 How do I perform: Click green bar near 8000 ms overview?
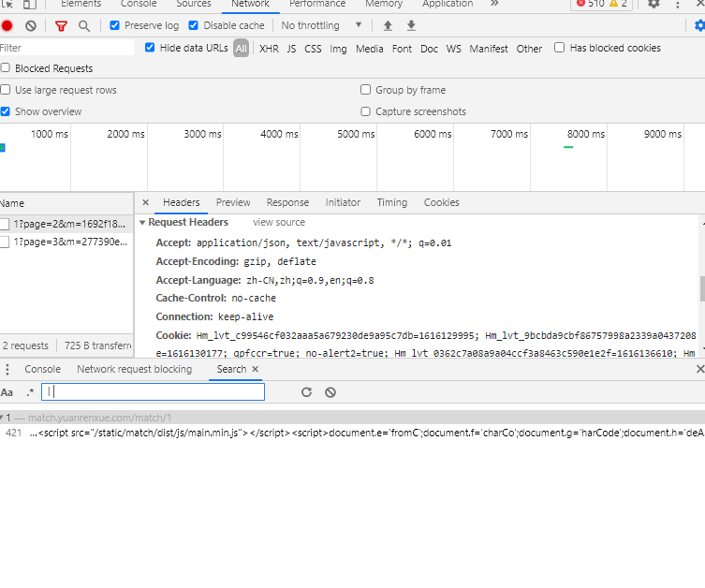pos(568,147)
